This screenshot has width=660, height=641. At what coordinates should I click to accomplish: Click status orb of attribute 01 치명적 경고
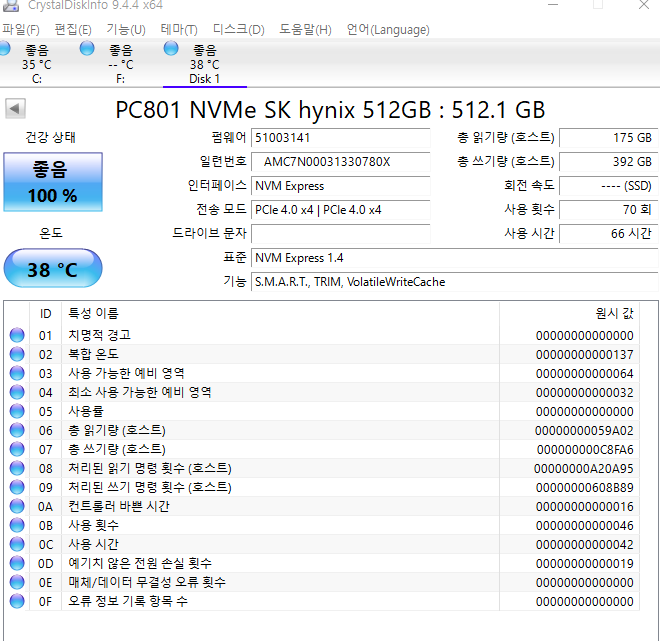17,335
